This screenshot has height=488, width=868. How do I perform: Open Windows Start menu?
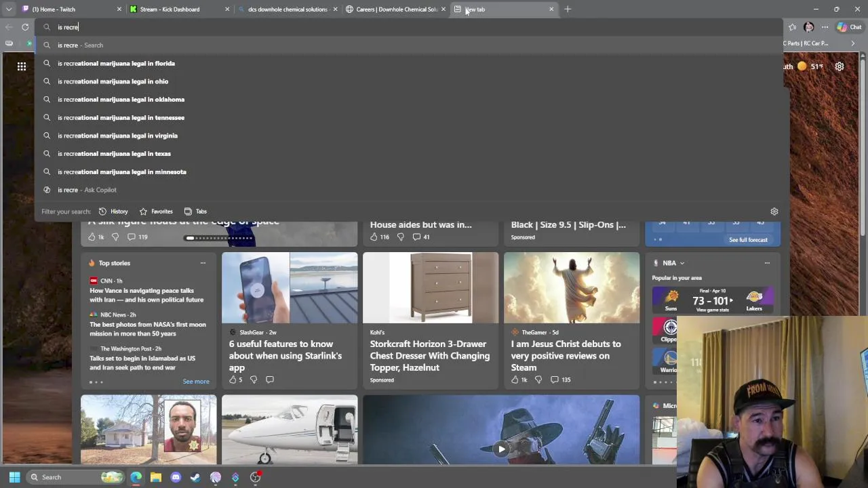[14, 477]
